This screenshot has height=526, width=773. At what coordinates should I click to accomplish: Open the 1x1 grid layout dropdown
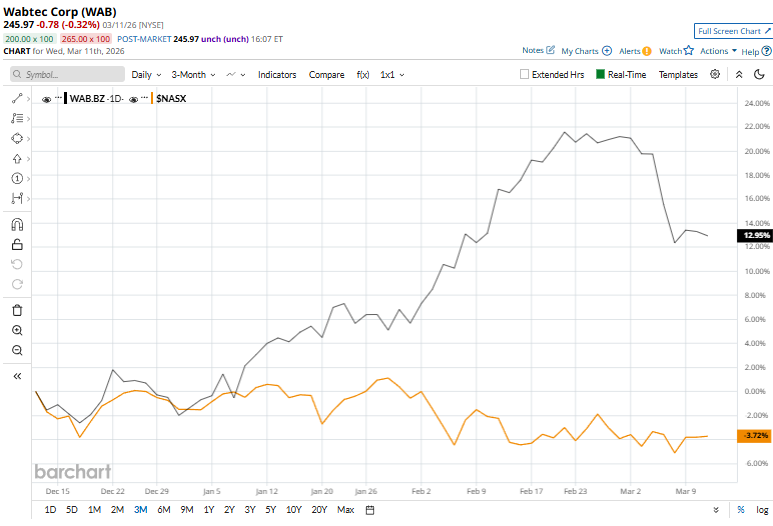coord(392,74)
